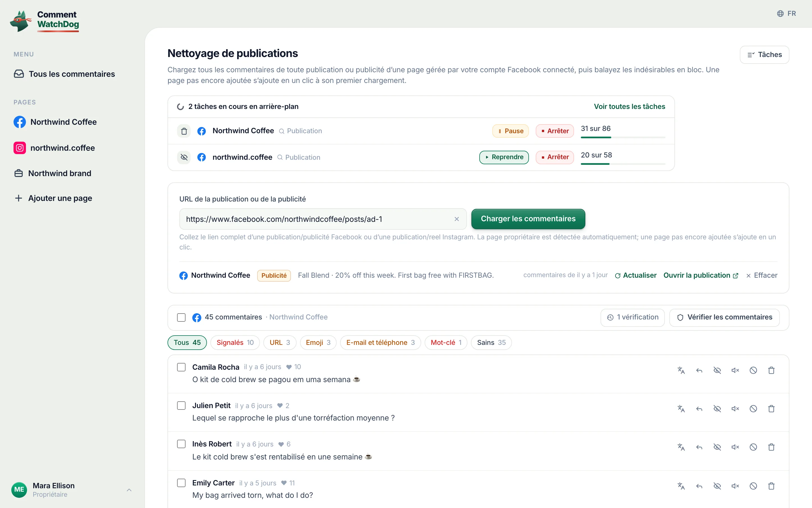Image resolution: width=812 pixels, height=508 pixels.
Task: Hide Julien Petit's comment
Action: 717,409
